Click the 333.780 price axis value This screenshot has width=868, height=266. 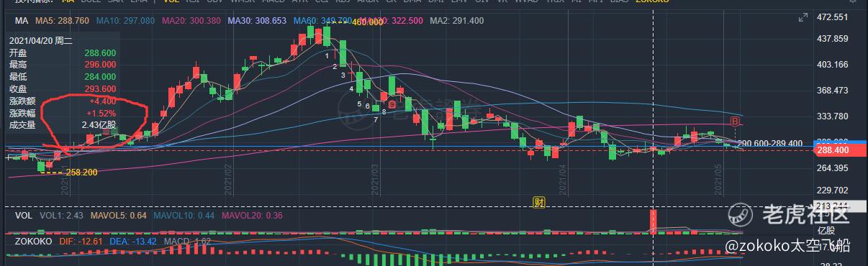coord(833,116)
